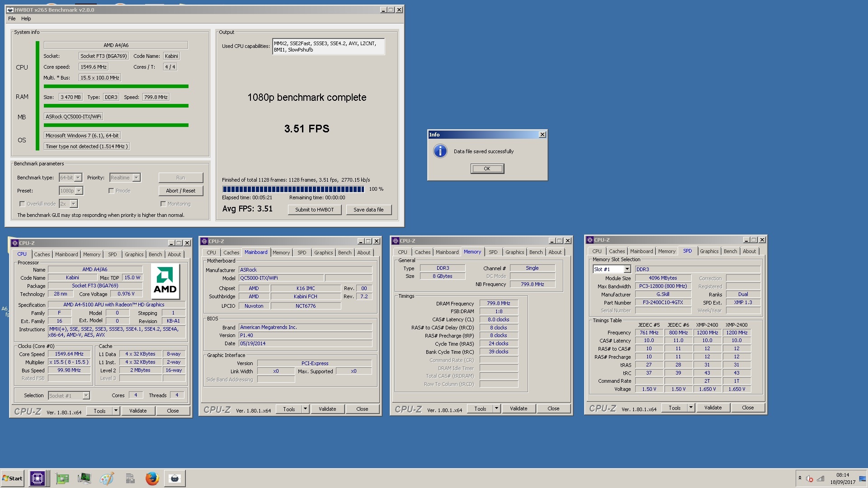Click OK in the Info dialog

pos(487,169)
